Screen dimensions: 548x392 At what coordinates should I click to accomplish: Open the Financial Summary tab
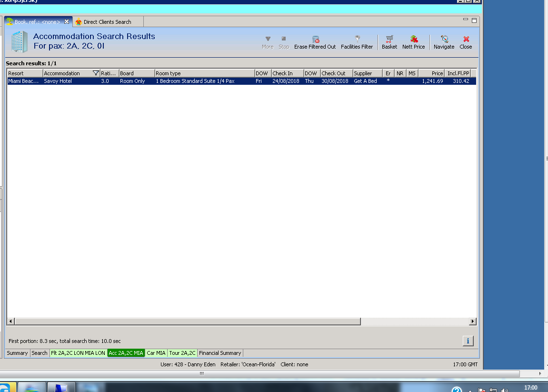pyautogui.click(x=220, y=353)
